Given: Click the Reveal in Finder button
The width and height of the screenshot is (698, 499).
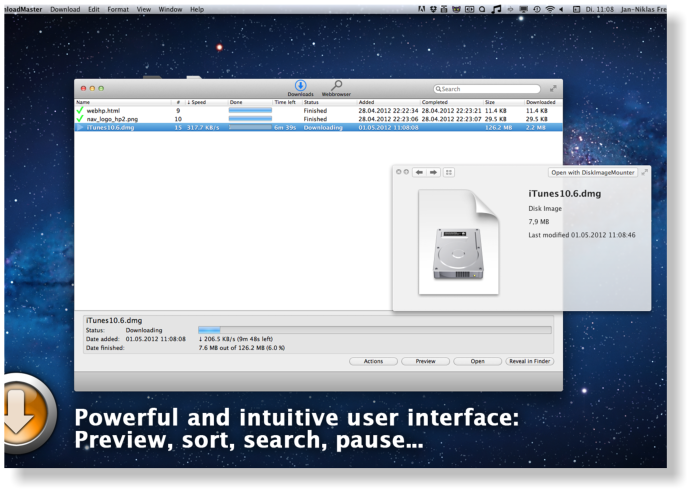Looking at the screenshot, I should pos(530,361).
